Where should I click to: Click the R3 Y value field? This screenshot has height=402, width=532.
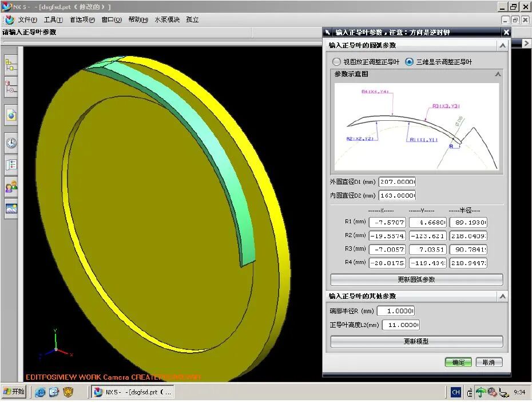coord(428,250)
